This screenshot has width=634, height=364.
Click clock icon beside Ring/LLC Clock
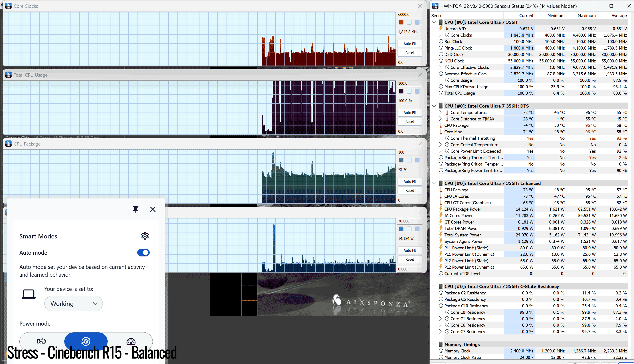[x=441, y=48]
